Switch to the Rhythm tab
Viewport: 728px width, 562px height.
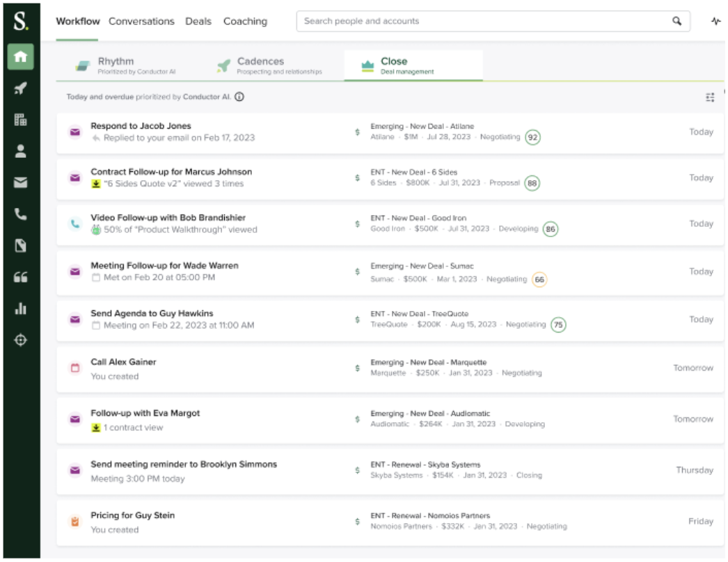pyautogui.click(x=116, y=65)
